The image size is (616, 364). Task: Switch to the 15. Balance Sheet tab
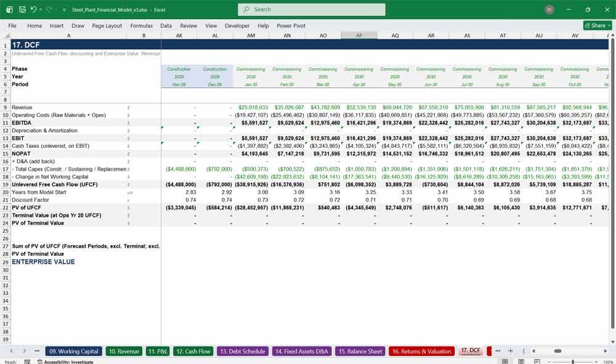360,352
